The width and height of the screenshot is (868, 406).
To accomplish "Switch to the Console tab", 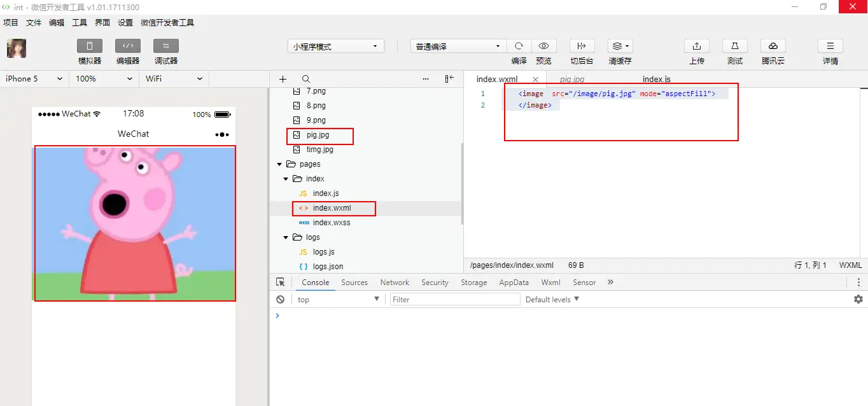I will (x=316, y=283).
